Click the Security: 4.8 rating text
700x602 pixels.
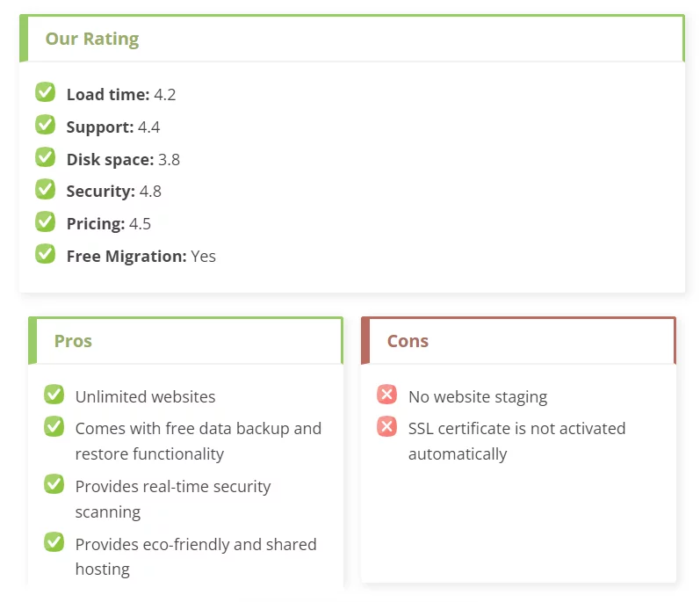pos(114,192)
